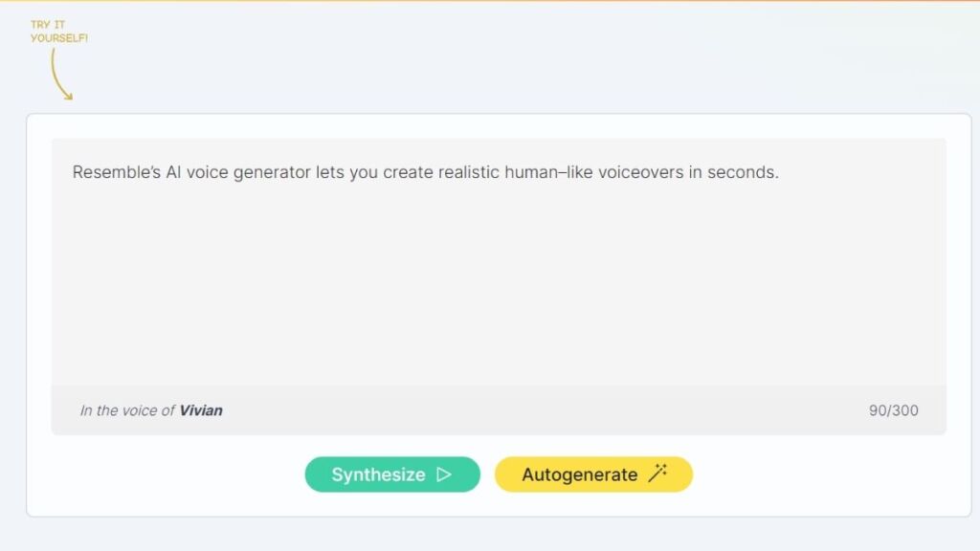This screenshot has width=980, height=551.
Task: Place cursor after the word "seconds."
Action: [x=780, y=173]
